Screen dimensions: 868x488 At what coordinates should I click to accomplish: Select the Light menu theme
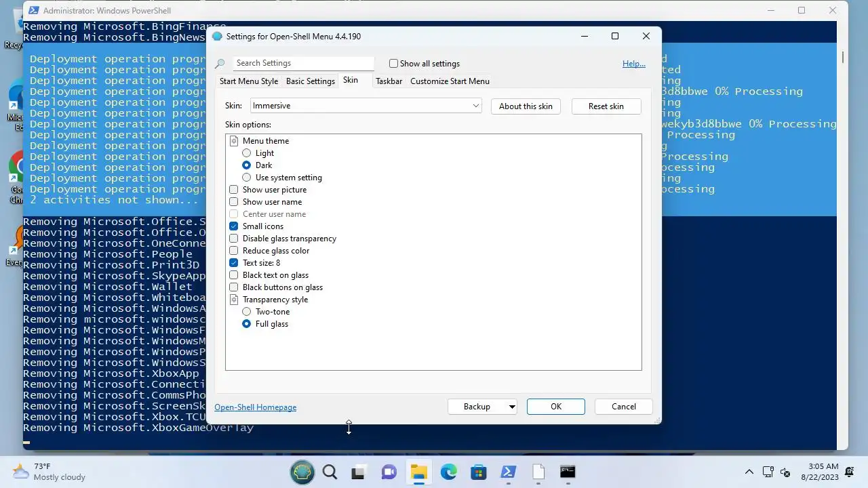coord(258,153)
